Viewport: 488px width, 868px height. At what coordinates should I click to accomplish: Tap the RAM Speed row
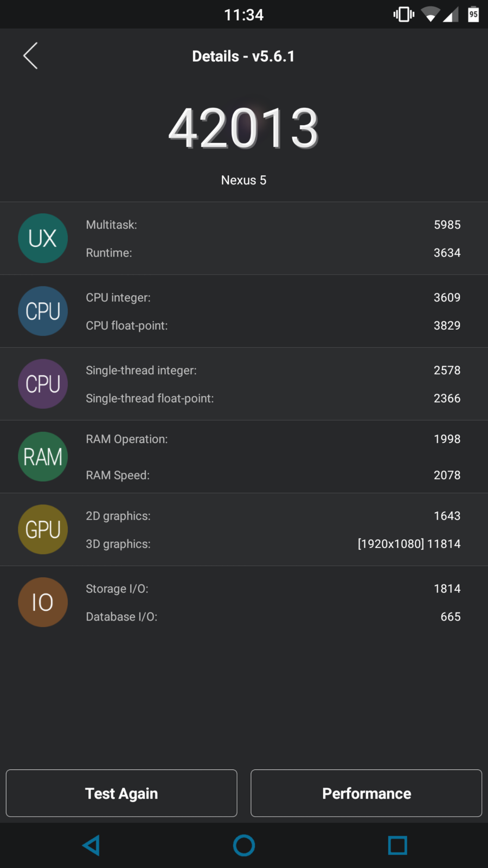pos(273,475)
